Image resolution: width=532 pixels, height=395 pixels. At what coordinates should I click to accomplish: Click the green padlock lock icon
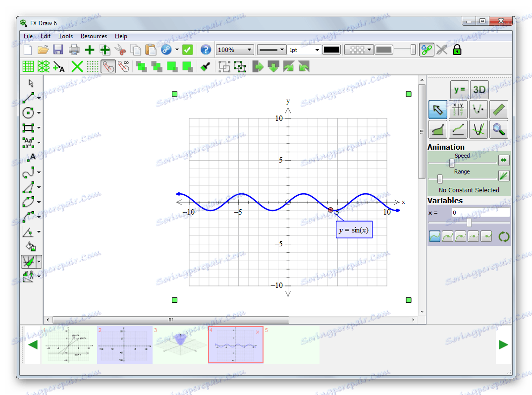pos(457,50)
